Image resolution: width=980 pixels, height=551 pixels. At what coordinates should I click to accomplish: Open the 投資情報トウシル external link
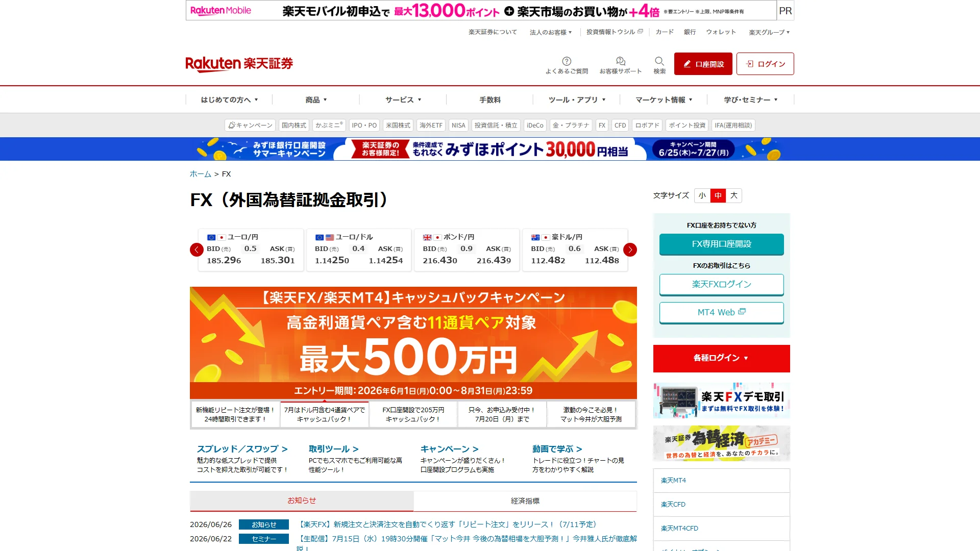(615, 32)
